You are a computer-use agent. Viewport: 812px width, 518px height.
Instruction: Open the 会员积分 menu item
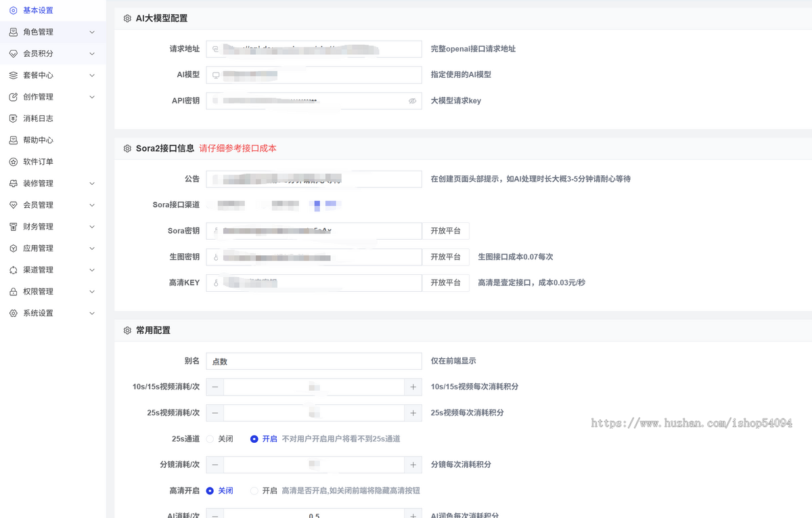53,53
